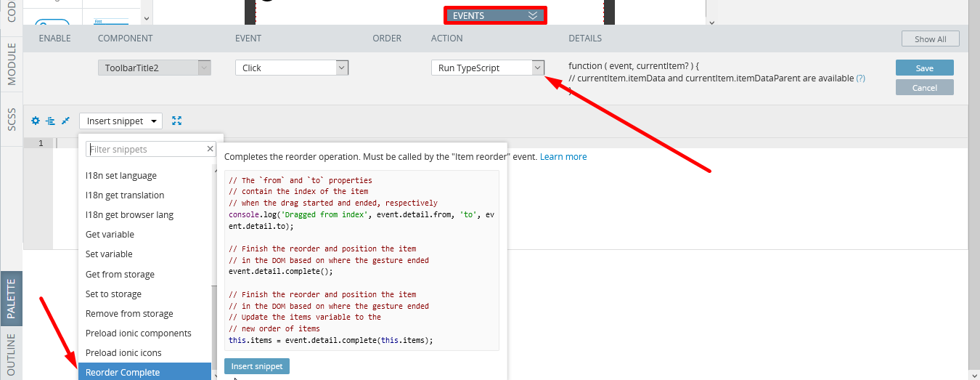The image size is (980, 380).
Task: Open the Run TypeScript action dropdown
Action: [488, 68]
